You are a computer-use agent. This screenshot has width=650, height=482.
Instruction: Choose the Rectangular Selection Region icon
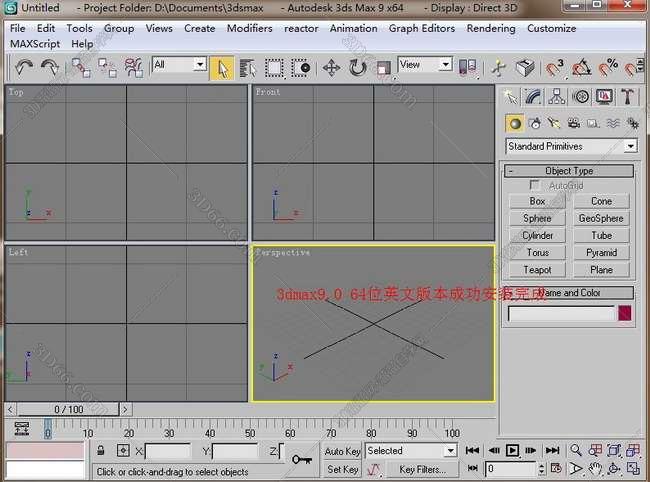coord(274,68)
